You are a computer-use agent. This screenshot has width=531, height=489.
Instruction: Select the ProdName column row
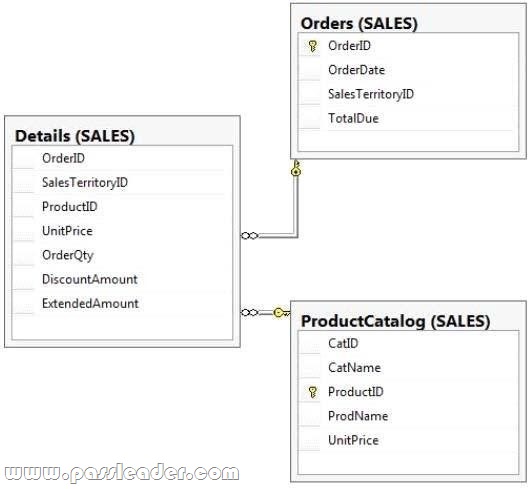(x=408, y=416)
